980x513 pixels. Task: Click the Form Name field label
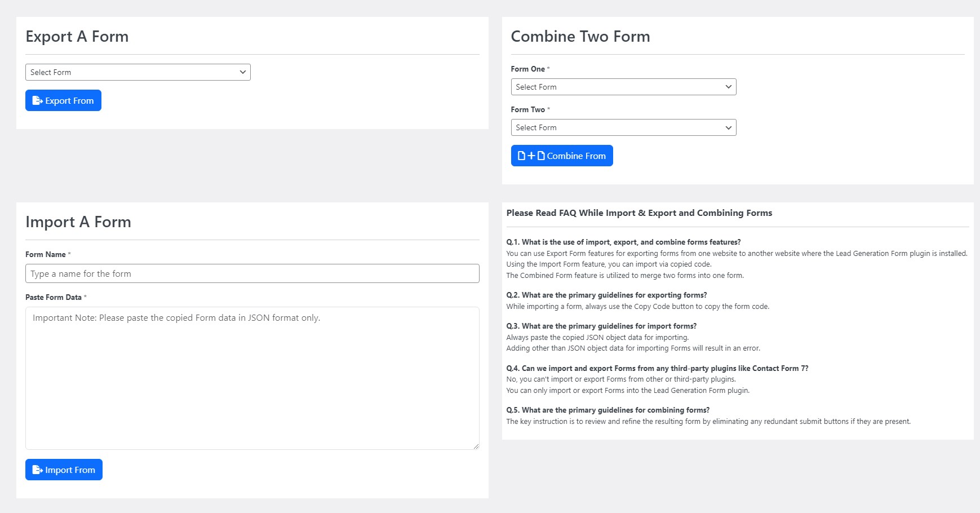(45, 254)
